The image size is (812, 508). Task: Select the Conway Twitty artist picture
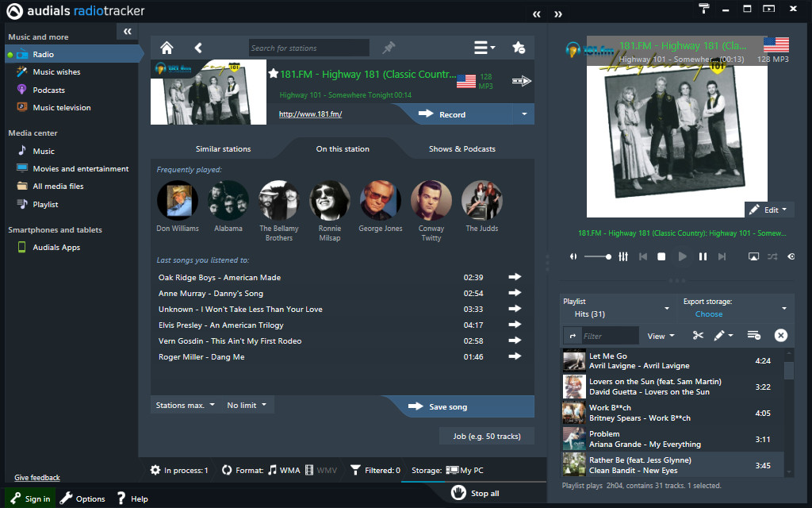tap(431, 201)
